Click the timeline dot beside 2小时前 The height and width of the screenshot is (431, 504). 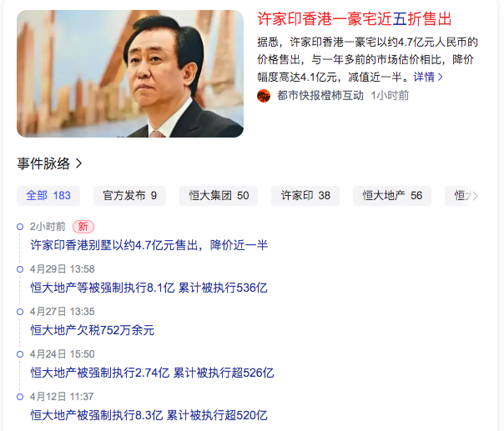click(20, 227)
